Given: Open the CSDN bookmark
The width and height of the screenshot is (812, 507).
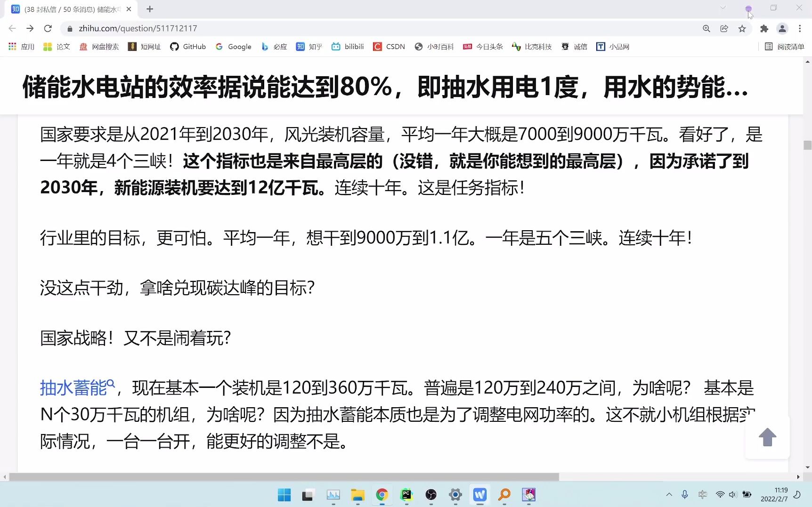Looking at the screenshot, I should click(389, 47).
